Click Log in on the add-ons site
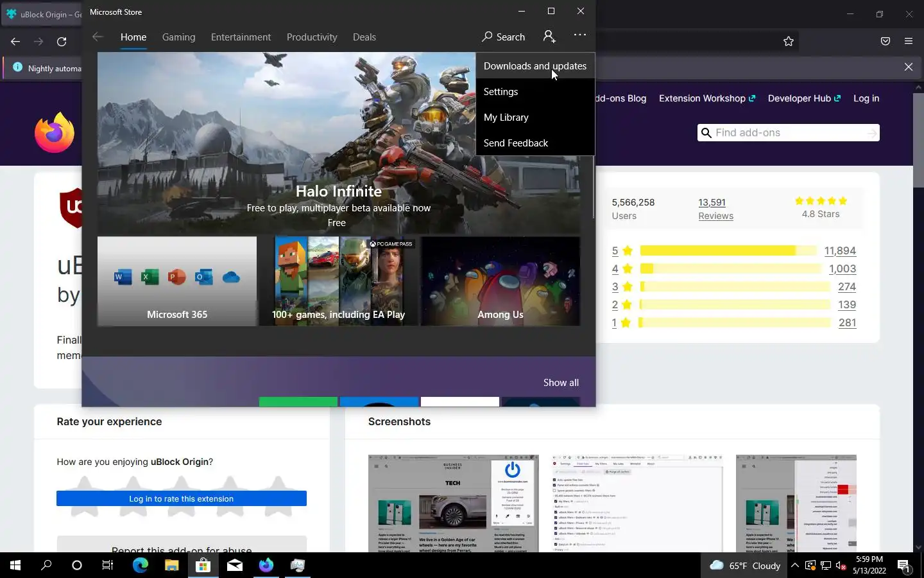This screenshot has height=578, width=924. [x=866, y=98]
